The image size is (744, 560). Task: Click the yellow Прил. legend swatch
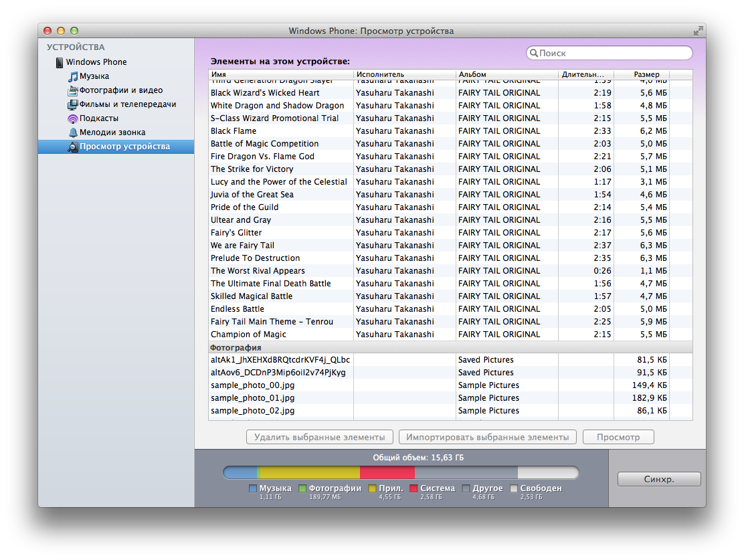coord(373,488)
